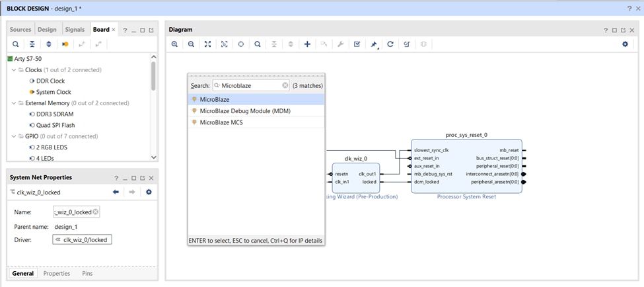Switch to the Pins tab
Viewport: 644px width, 287px height.
tap(87, 273)
